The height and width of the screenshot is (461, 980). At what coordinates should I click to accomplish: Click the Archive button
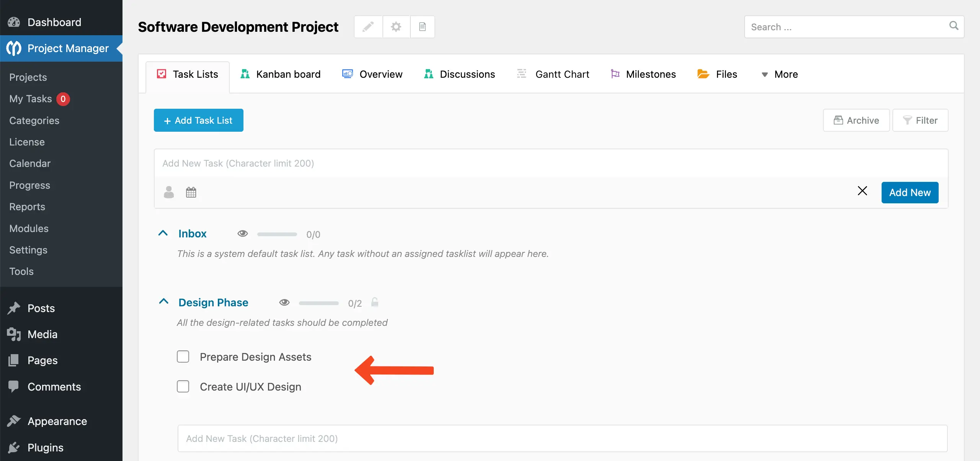856,120
